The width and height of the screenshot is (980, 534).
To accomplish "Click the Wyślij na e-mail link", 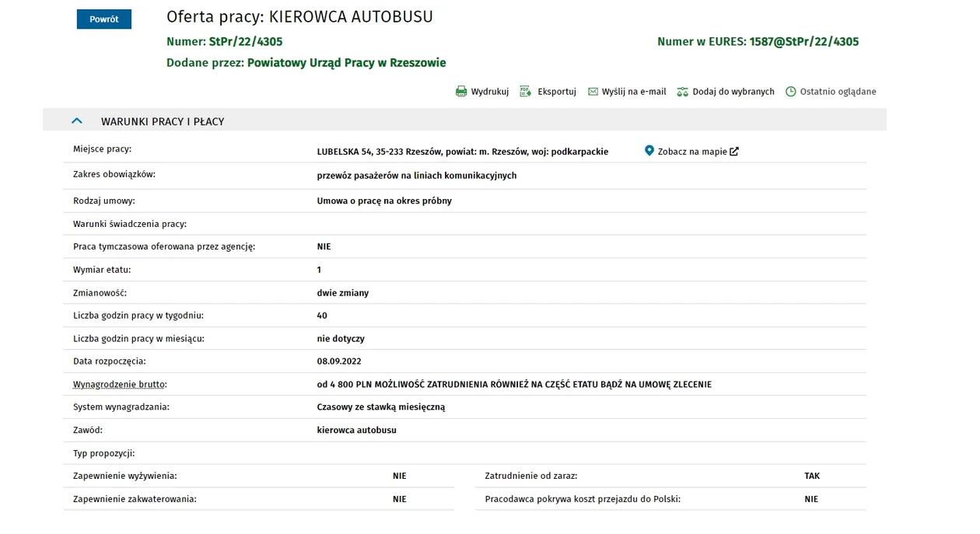I will 634,92.
